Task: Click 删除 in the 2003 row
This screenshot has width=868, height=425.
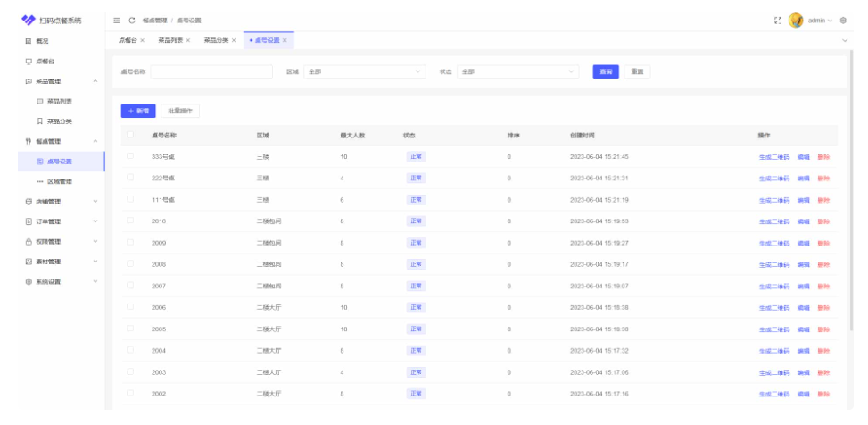Action: point(823,373)
